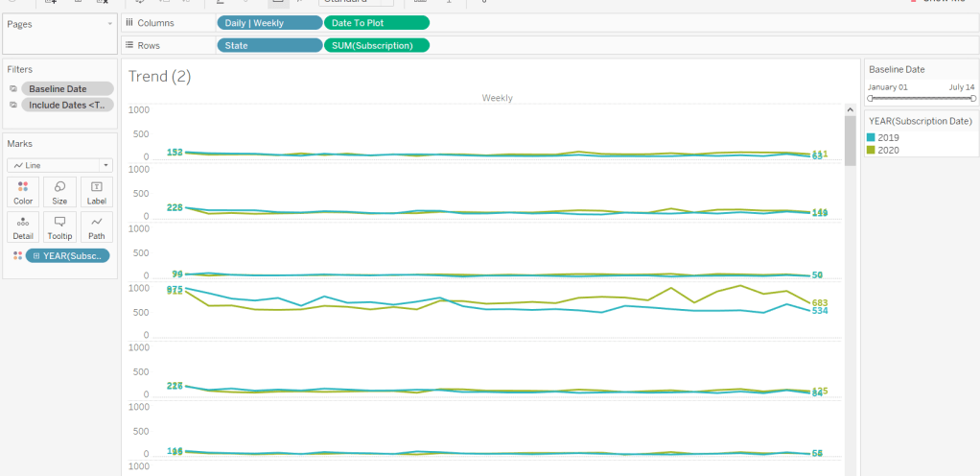The height and width of the screenshot is (476, 980).
Task: Open the Pages shelf dropdown arrow
Action: (x=109, y=23)
